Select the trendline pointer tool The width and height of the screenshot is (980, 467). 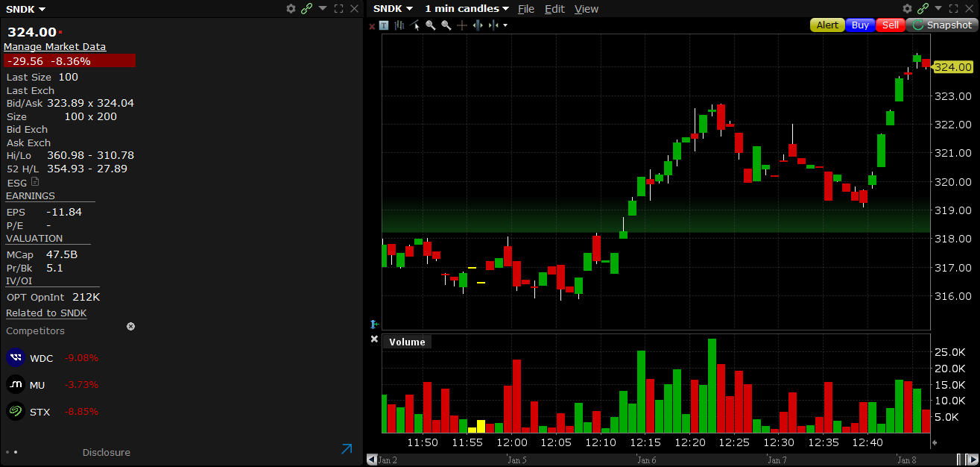415,25
